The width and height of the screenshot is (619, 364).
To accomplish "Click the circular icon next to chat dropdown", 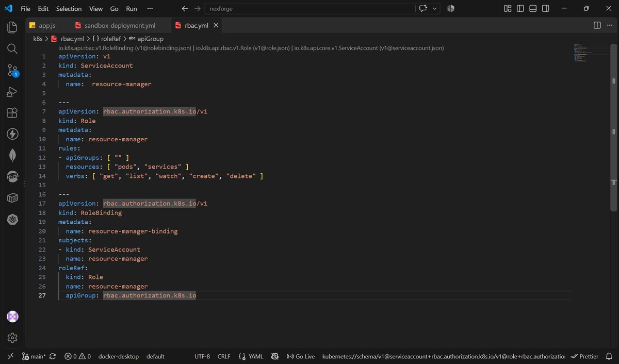I will pyautogui.click(x=450, y=9).
